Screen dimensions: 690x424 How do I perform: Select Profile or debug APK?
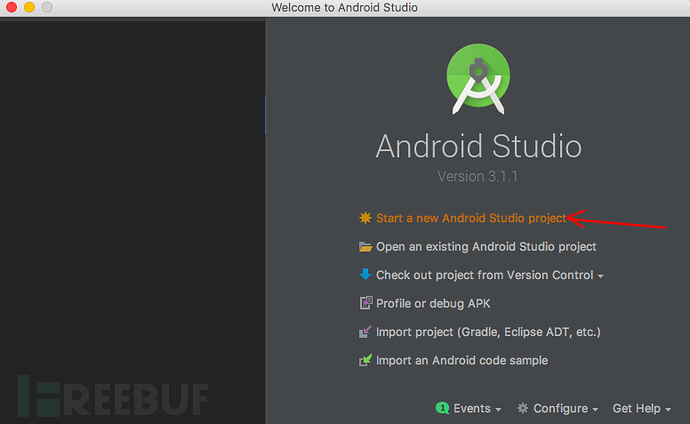point(433,303)
